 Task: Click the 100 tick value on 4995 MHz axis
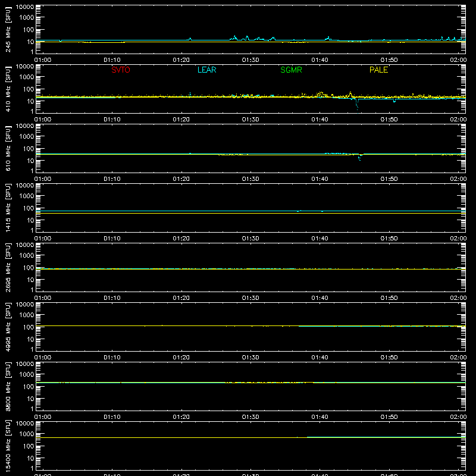coord(29,327)
